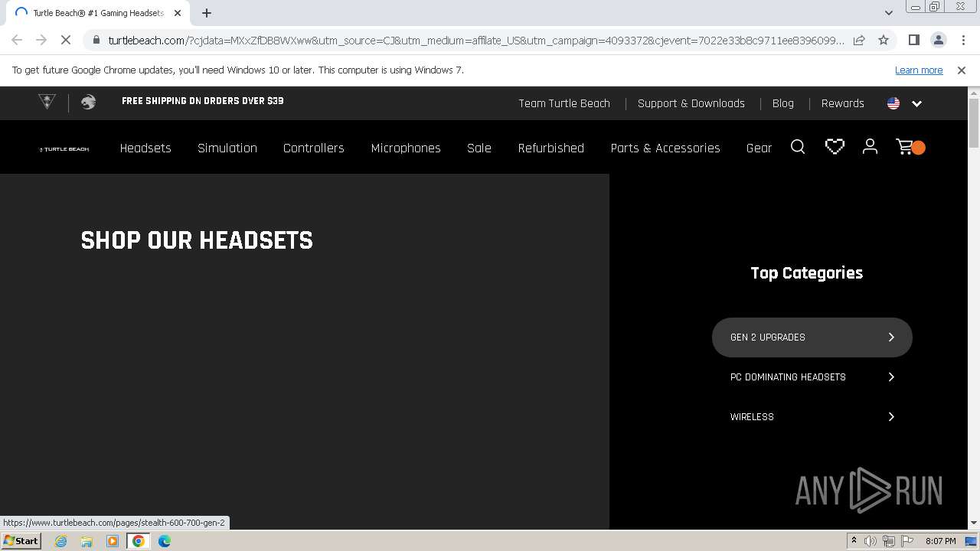Go back in Chrome
Screen dimensions: 980x551
tap(17, 40)
